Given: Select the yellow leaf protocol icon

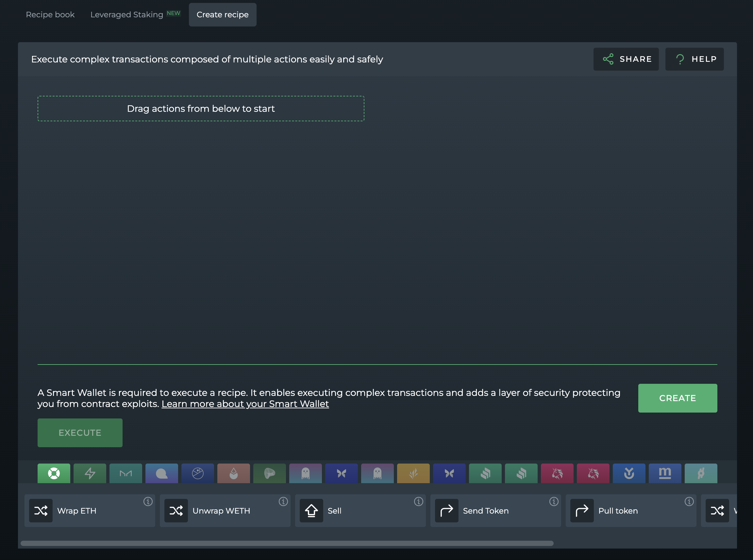Looking at the screenshot, I should pyautogui.click(x=413, y=473).
